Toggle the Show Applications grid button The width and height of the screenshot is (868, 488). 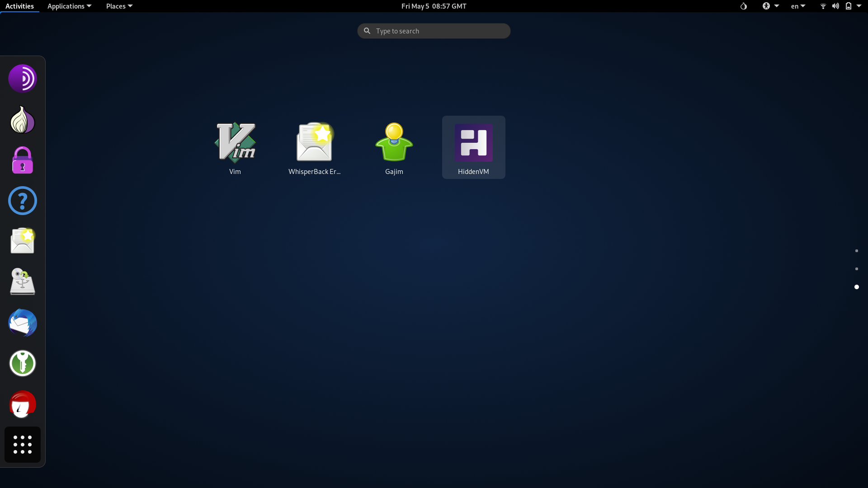22,445
